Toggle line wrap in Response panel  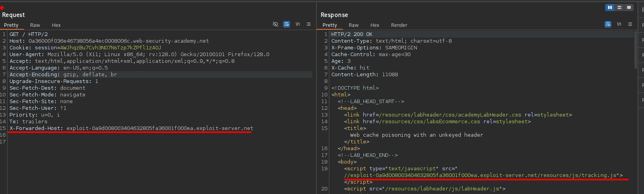608,24
